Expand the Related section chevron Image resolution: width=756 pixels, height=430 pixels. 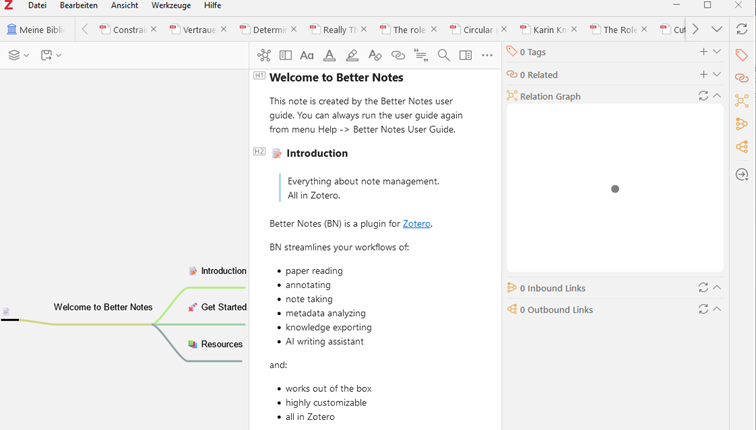pyautogui.click(x=717, y=74)
